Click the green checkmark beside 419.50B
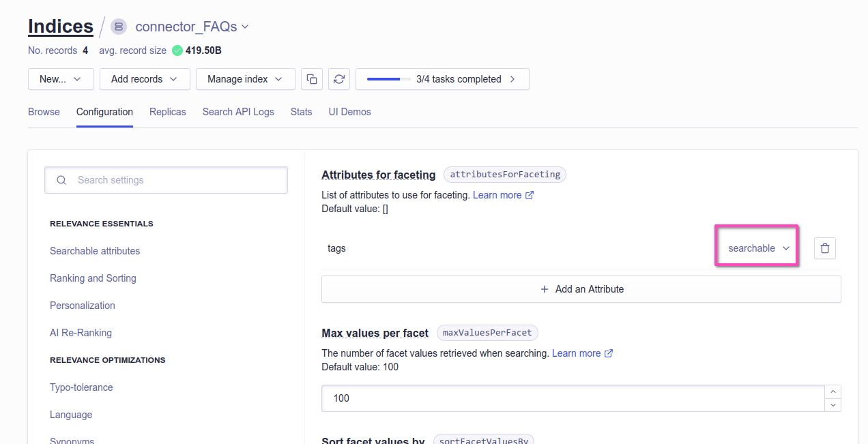 [177, 50]
